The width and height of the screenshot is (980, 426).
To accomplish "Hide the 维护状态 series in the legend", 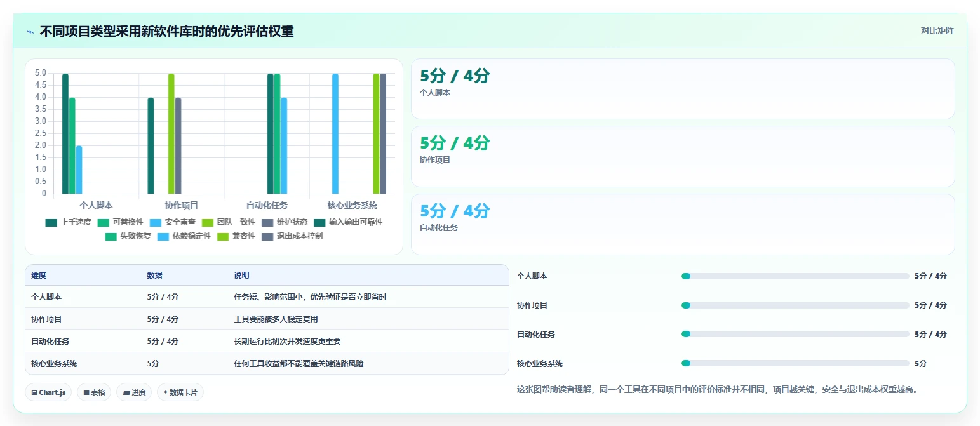I will [285, 223].
